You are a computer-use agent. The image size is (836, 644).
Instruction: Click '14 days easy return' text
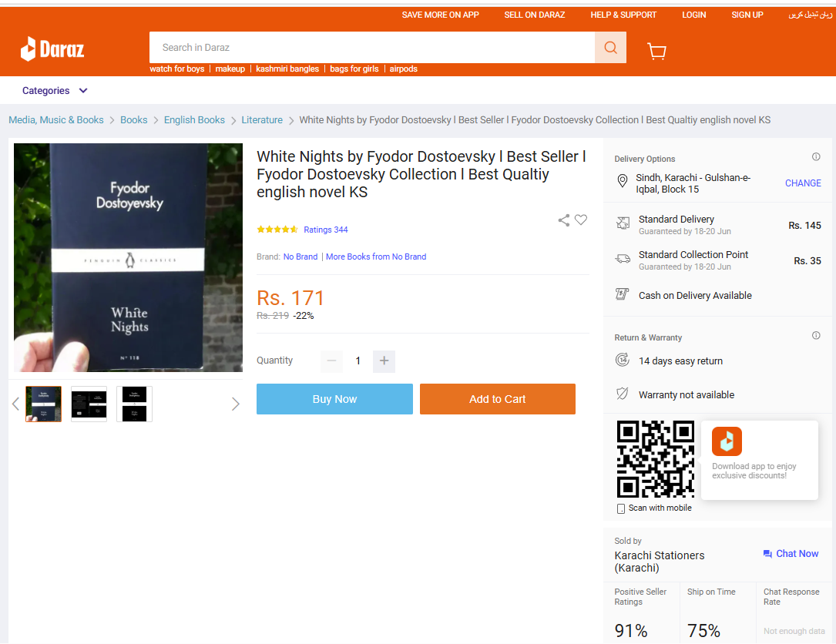coord(680,361)
